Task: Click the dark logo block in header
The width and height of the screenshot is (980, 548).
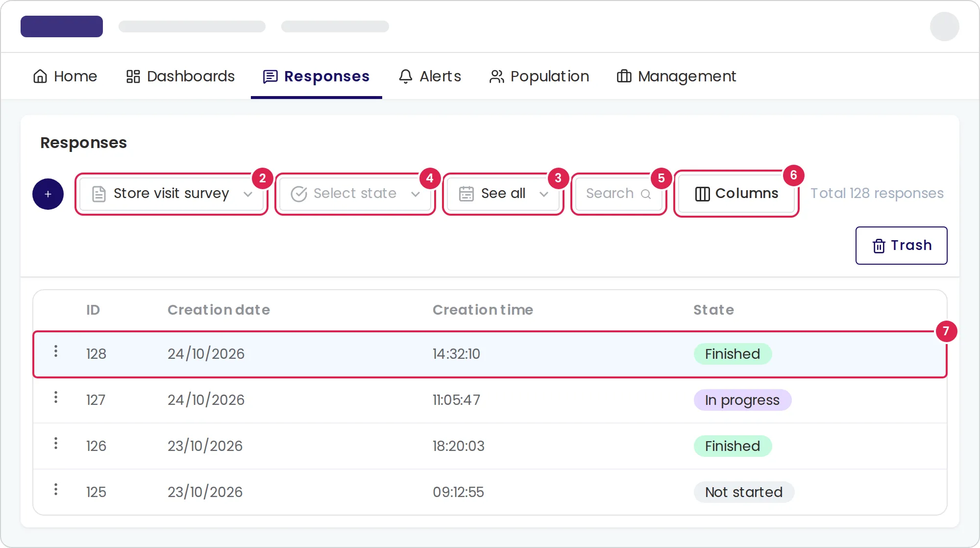Action: [x=62, y=26]
